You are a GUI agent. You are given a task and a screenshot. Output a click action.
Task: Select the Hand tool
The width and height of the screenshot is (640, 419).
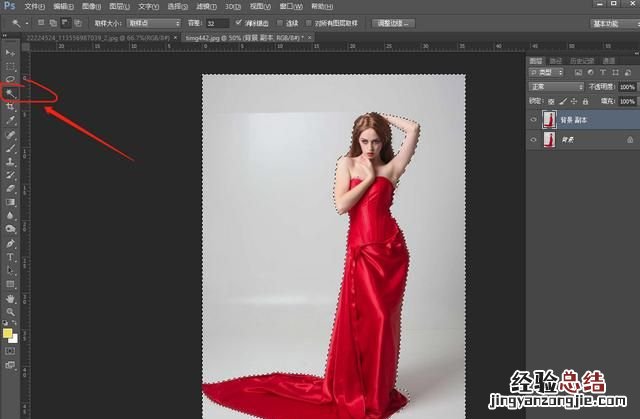pos(10,297)
